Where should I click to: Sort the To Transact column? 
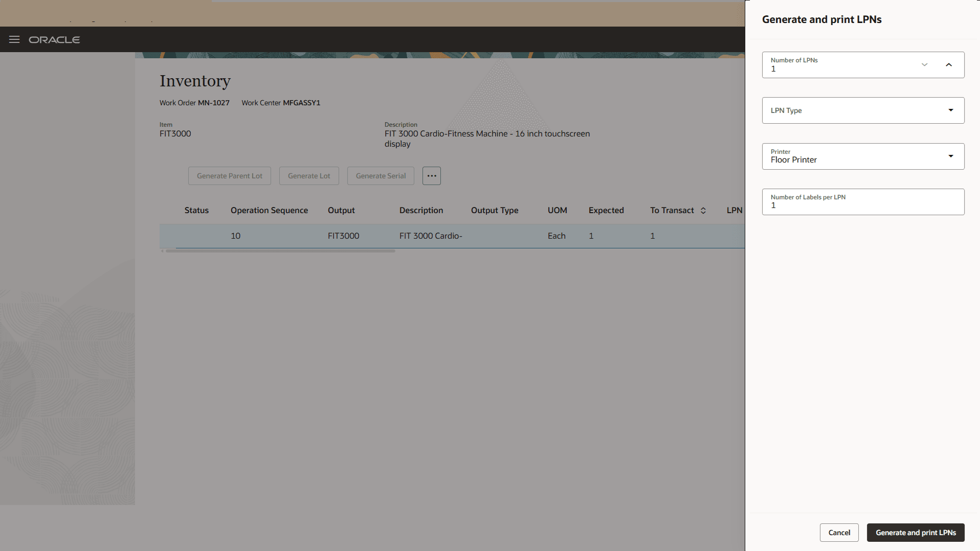tap(703, 210)
